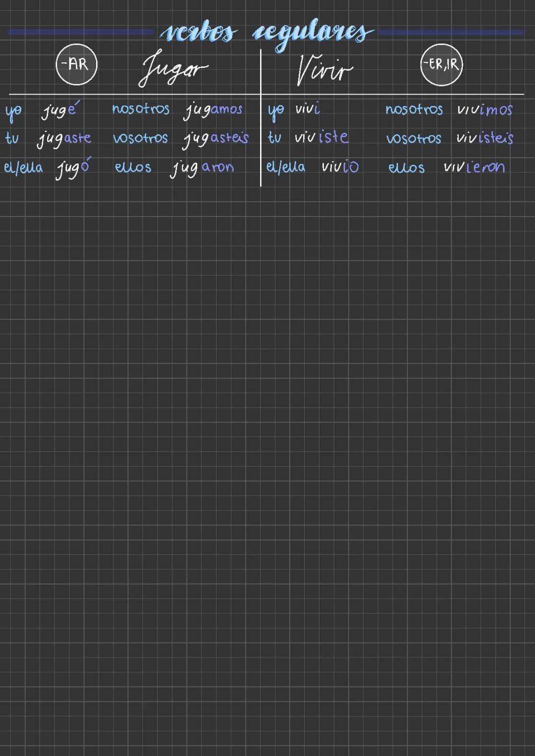Click the conjugation "vivisteis"
Viewport: 535px width, 756px height.
(x=484, y=138)
